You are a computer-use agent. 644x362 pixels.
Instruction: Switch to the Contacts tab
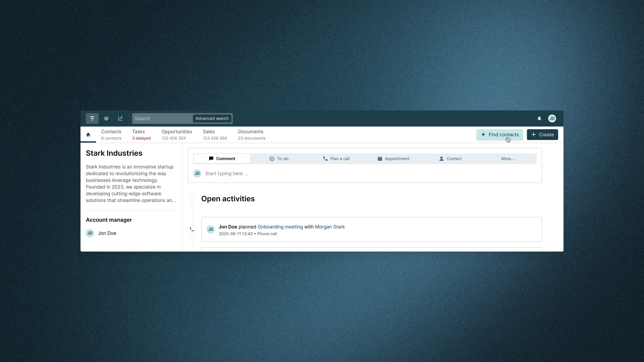111,135
